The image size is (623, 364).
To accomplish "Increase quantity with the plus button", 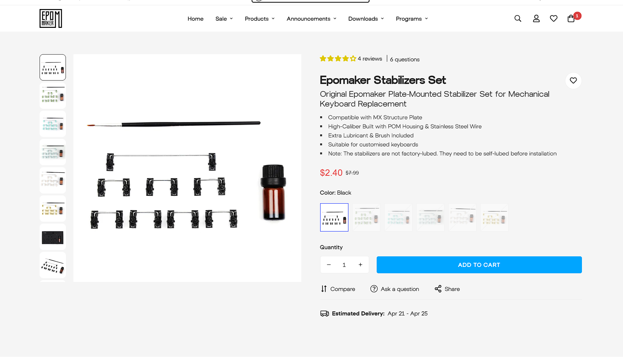I will click(x=360, y=265).
